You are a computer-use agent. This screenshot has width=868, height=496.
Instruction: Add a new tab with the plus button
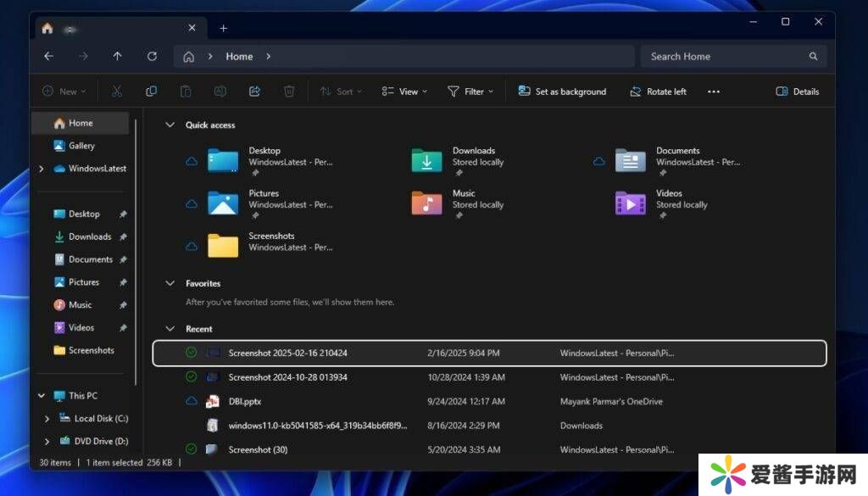pyautogui.click(x=224, y=28)
